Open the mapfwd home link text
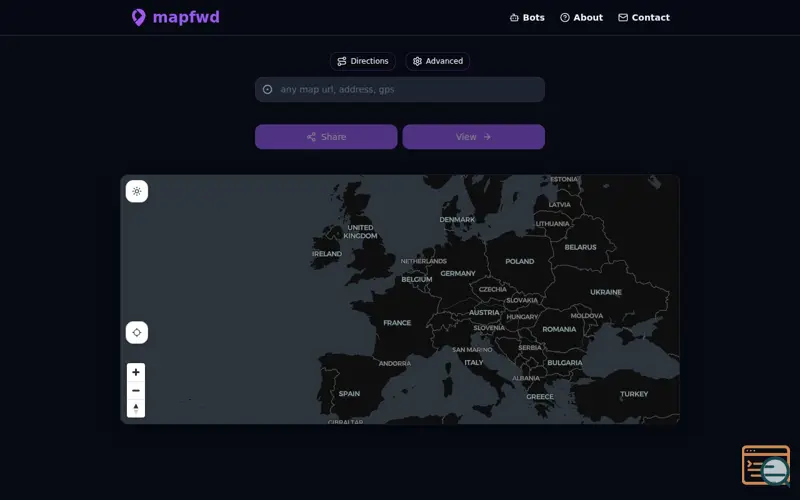The width and height of the screenshot is (800, 500). pyautogui.click(x=186, y=17)
